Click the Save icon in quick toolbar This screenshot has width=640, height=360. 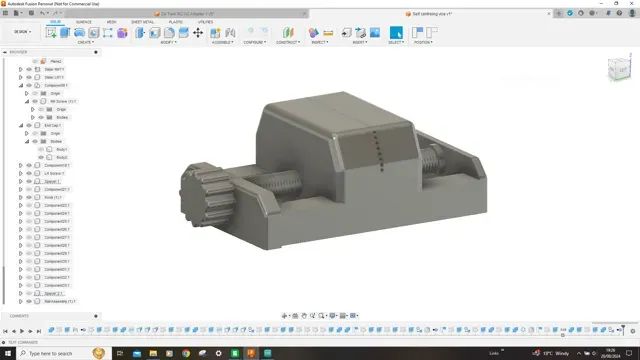pos(31,13)
